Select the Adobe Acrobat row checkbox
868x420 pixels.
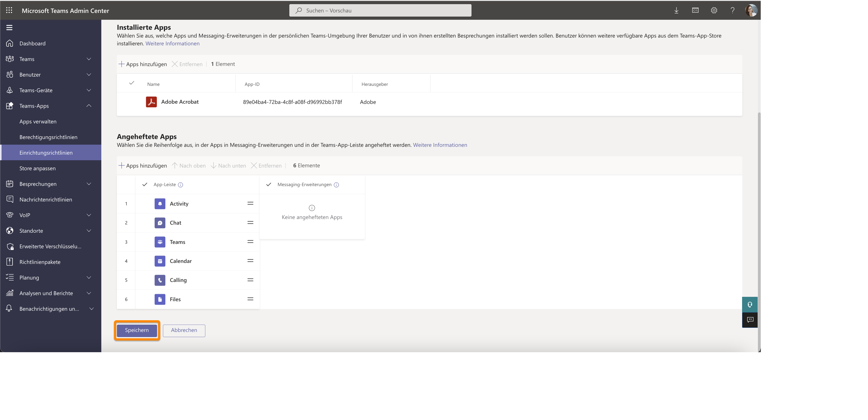pyautogui.click(x=132, y=101)
